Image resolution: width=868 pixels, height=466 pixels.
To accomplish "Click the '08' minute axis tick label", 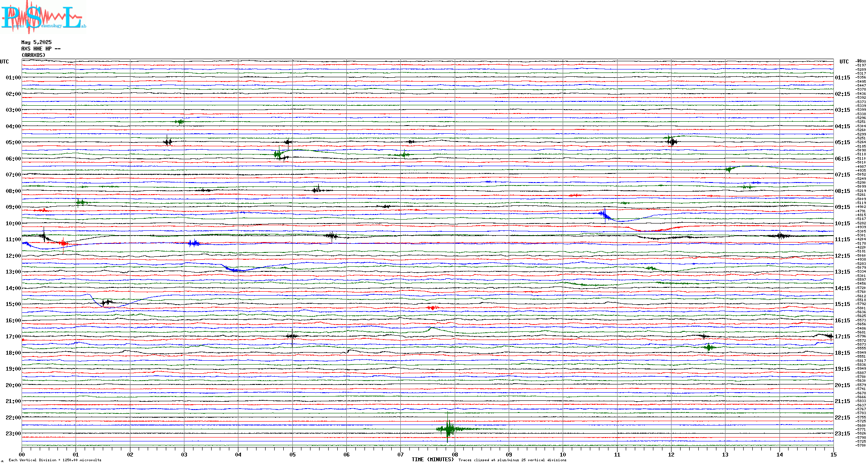I will point(455,454).
